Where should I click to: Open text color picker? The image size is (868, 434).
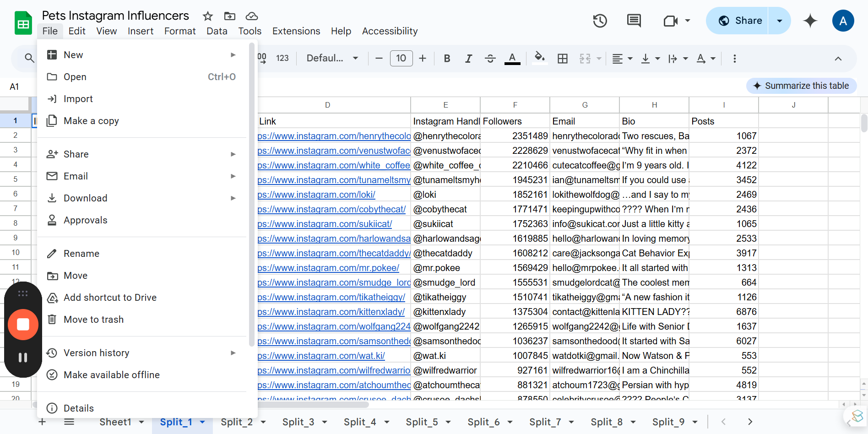click(512, 58)
